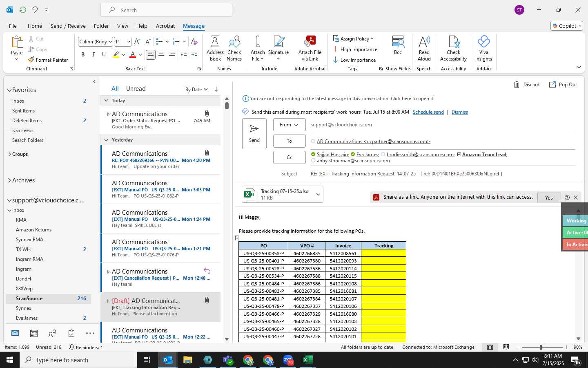
Task: Start Read Aloud
Action: [424, 48]
